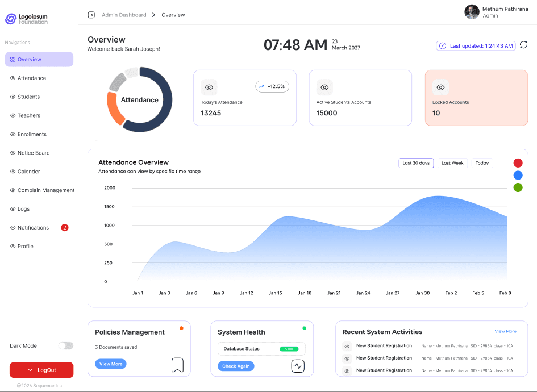Click the Last updated: 1:24:43 AM badge
This screenshot has height=392, width=537.
[476, 46]
